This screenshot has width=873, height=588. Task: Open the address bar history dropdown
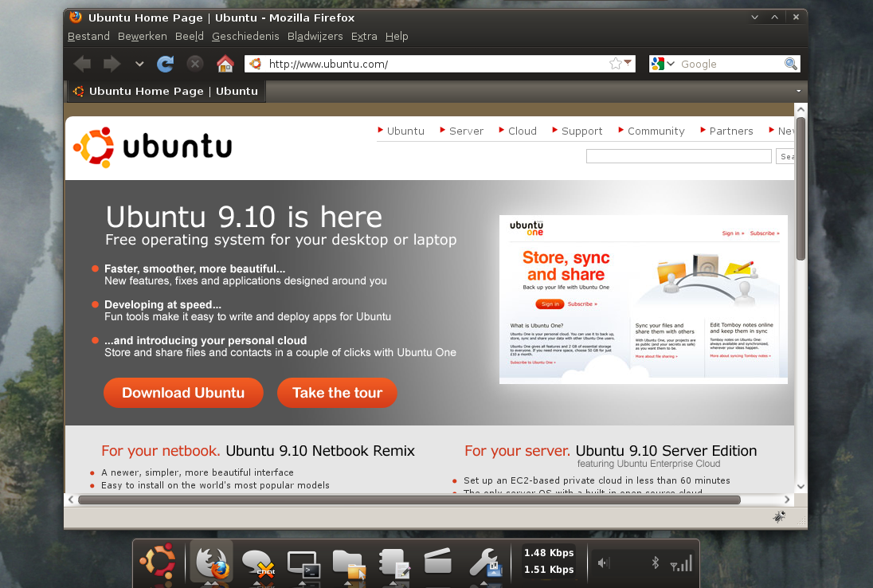(628, 62)
